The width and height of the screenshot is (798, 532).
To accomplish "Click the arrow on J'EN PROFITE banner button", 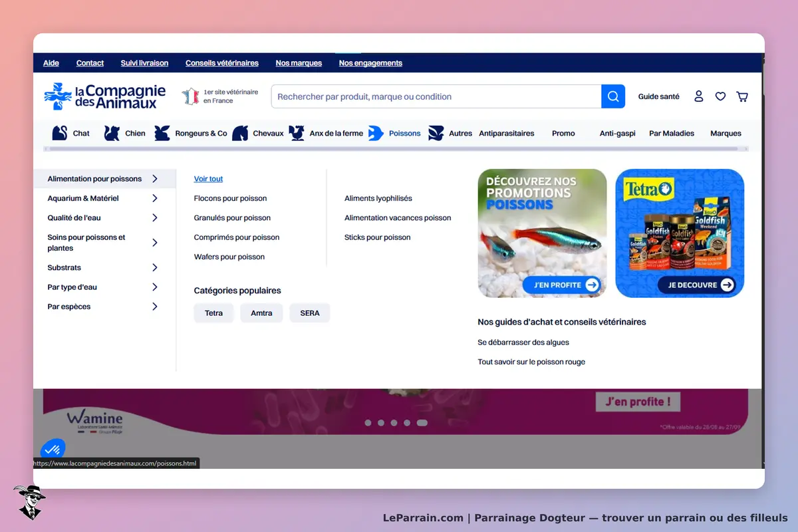I will pyautogui.click(x=592, y=285).
